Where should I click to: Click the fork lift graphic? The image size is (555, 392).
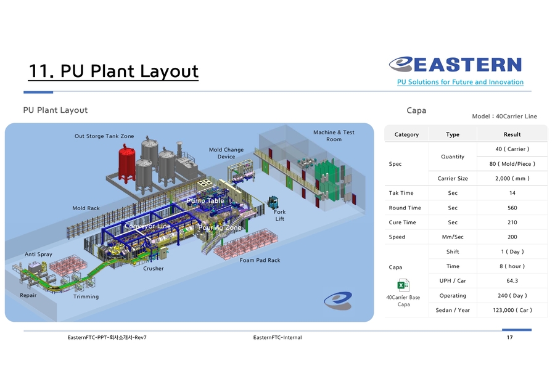[273, 202]
